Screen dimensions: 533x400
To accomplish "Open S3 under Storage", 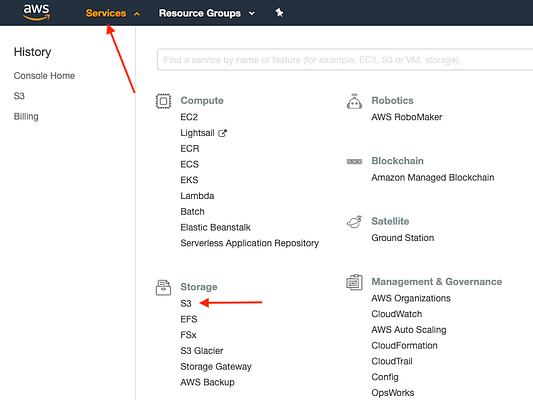I will (186, 303).
